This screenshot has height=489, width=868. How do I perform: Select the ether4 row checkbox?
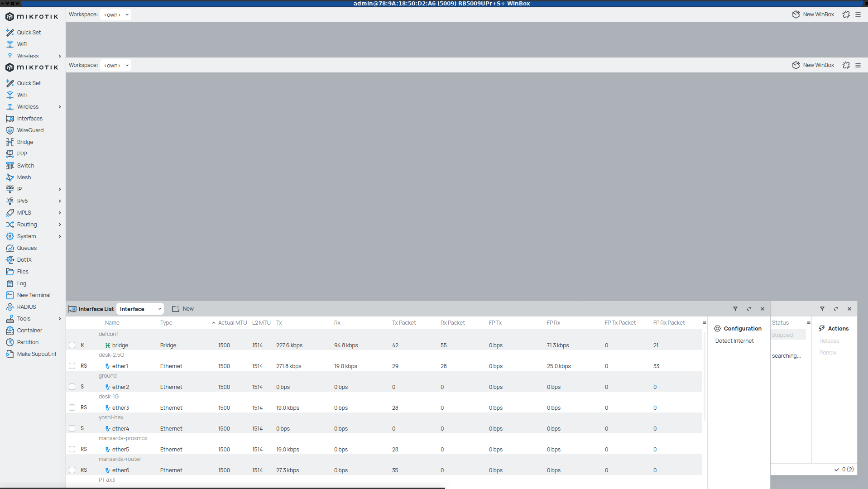pyautogui.click(x=72, y=428)
